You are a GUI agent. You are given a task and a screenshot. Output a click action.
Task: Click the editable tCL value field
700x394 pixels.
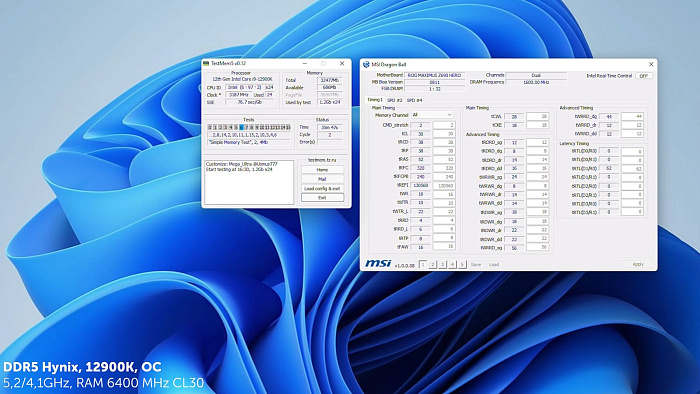(x=444, y=134)
